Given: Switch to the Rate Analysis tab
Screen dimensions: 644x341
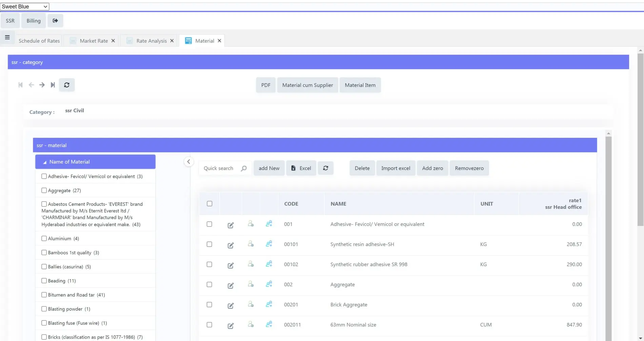Looking at the screenshot, I should coord(151,41).
